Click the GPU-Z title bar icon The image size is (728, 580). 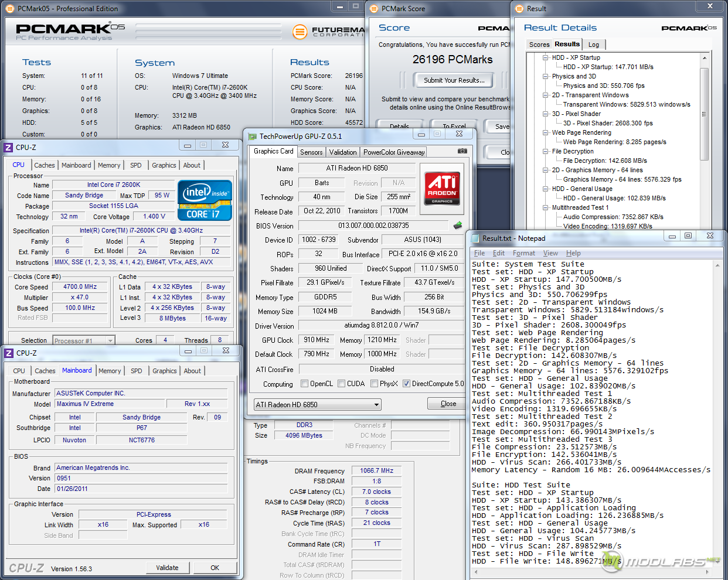[x=253, y=137]
